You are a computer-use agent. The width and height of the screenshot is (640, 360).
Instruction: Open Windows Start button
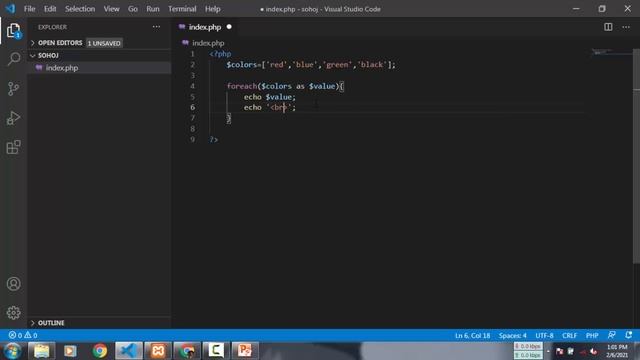click(12, 351)
